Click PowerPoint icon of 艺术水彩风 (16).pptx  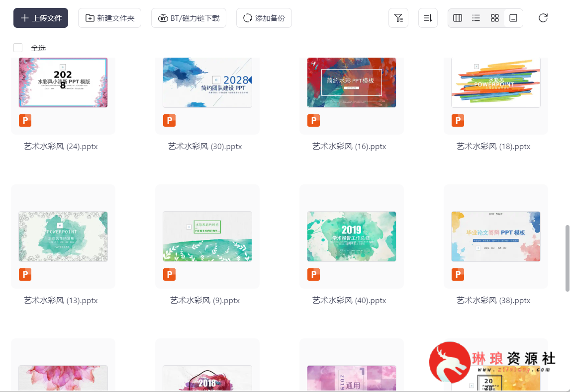314,121
